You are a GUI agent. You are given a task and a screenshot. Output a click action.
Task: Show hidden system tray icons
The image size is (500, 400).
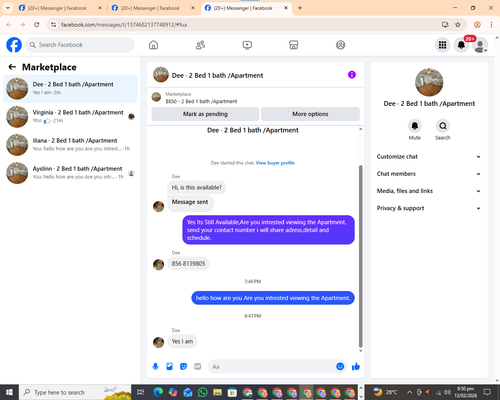410,392
